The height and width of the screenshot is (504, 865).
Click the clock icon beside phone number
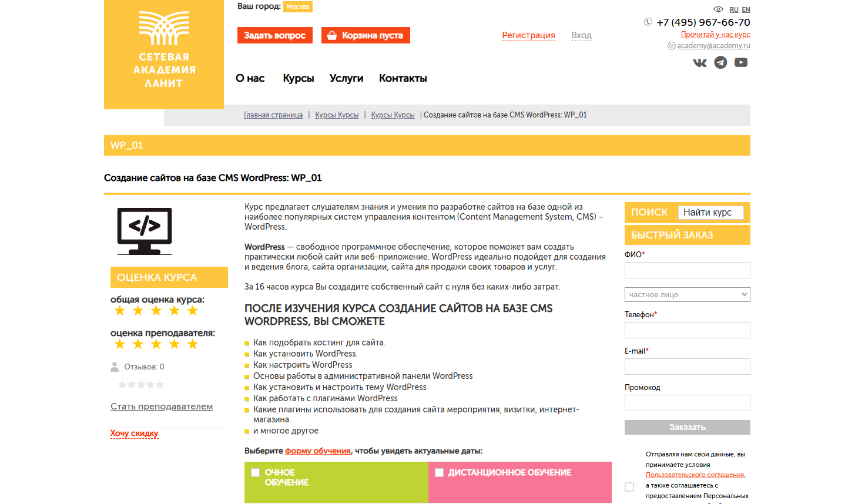(x=648, y=22)
